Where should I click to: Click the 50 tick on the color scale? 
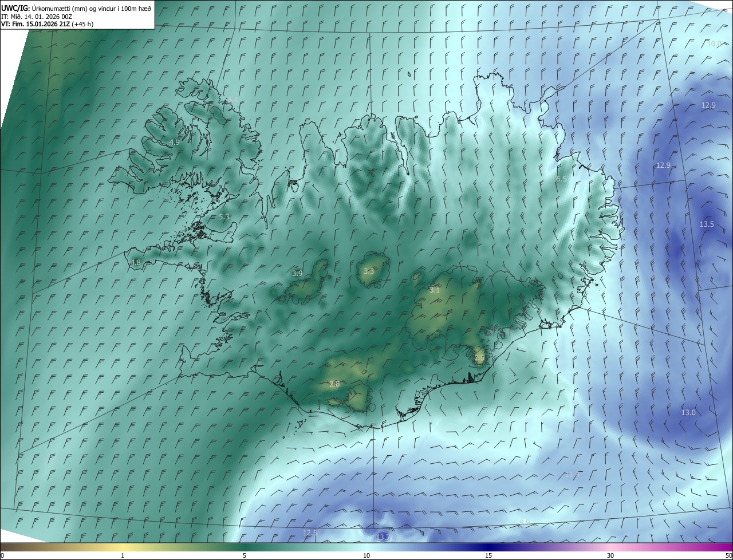coord(728,555)
